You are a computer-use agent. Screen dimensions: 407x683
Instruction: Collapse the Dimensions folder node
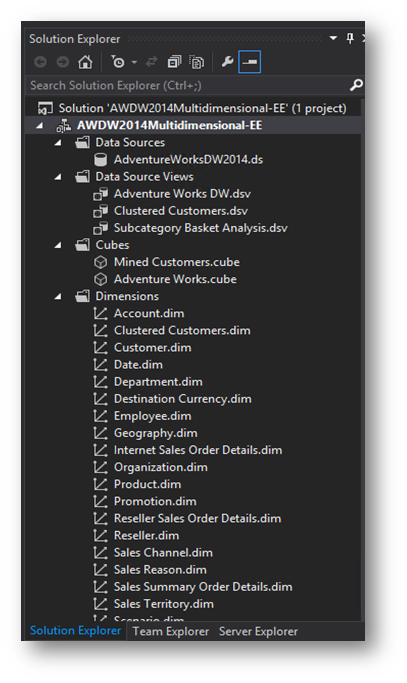(58, 297)
